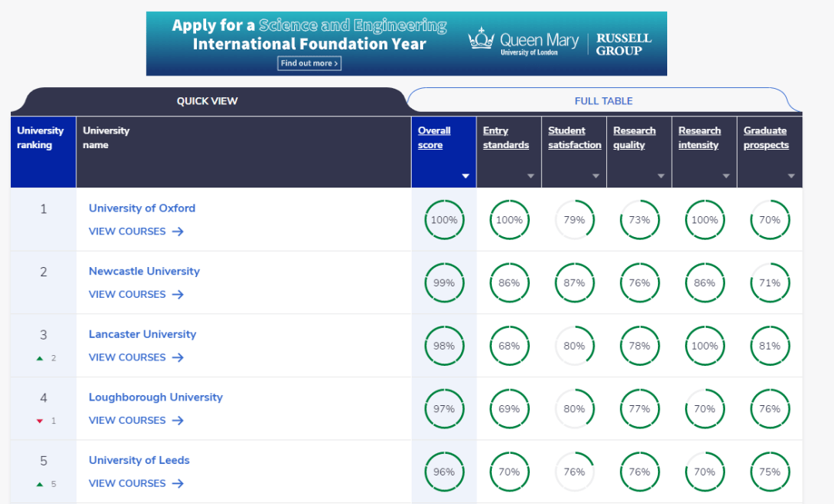Click Oxford's 100% research intensity ring
Screen dimensions: 834x504
pos(705,219)
